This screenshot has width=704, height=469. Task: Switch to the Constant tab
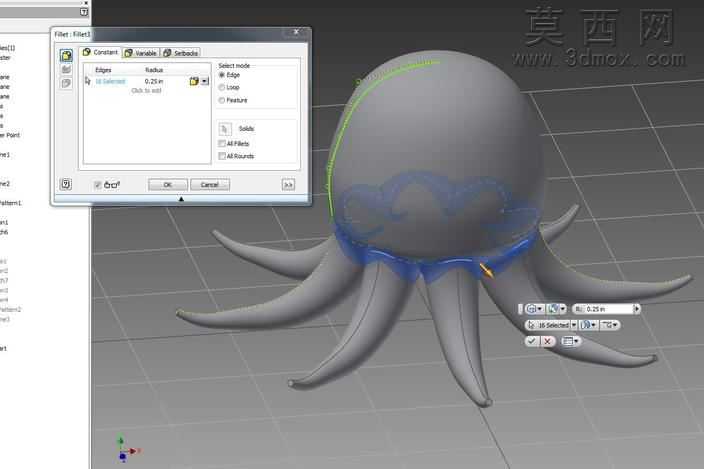tap(101, 53)
